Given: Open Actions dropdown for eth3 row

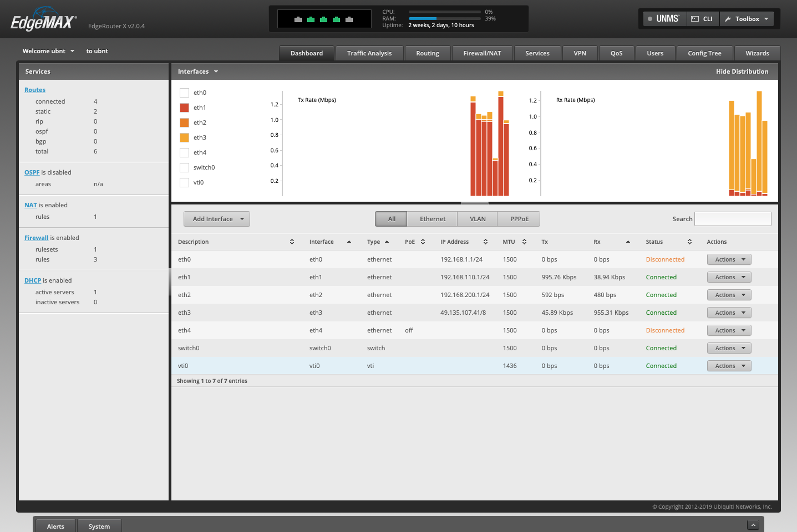Looking at the screenshot, I should pyautogui.click(x=729, y=313).
